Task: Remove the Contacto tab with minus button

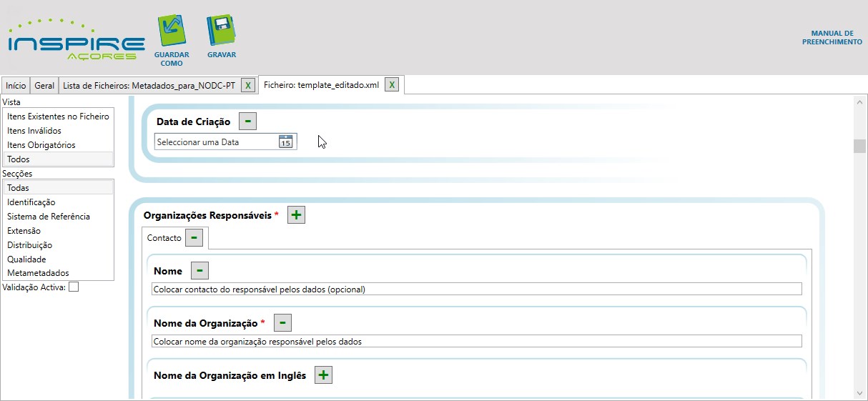Action: 194,237
